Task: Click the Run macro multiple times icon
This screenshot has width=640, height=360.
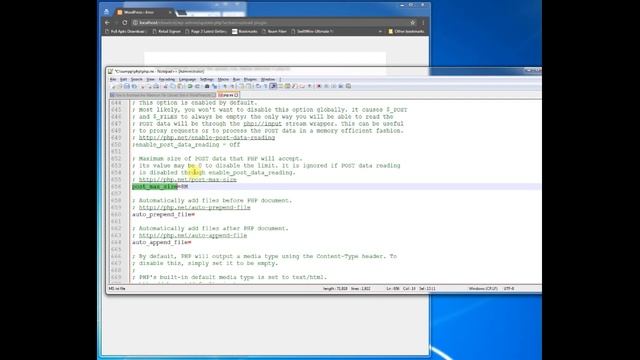Action: pos(340,86)
